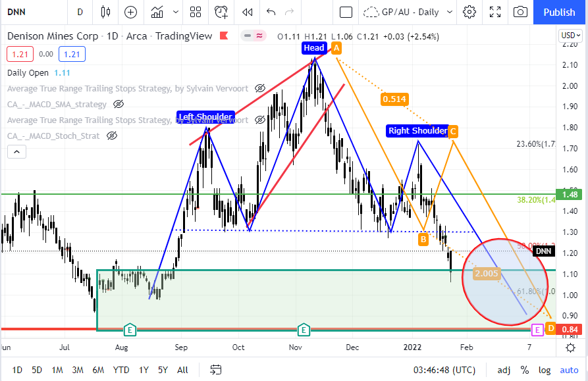Viewport: 588px width, 381px height.
Task: Collapse the indicator legend chevron
Action: tap(16, 152)
